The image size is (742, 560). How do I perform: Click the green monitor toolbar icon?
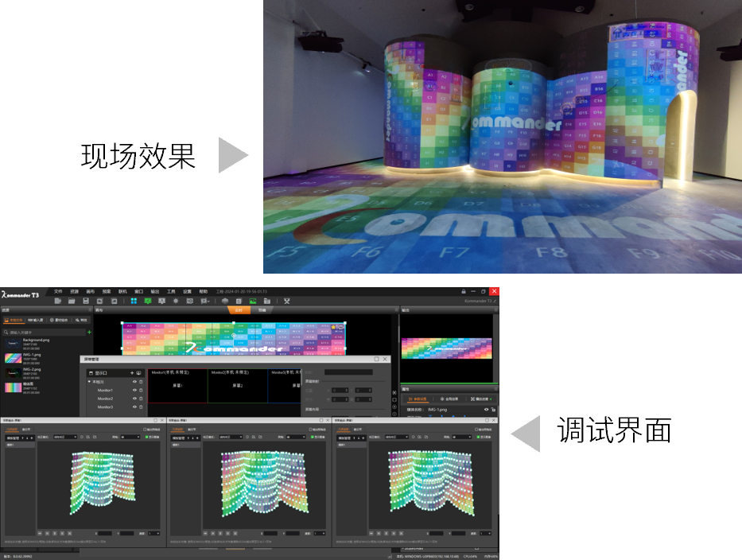click(148, 301)
